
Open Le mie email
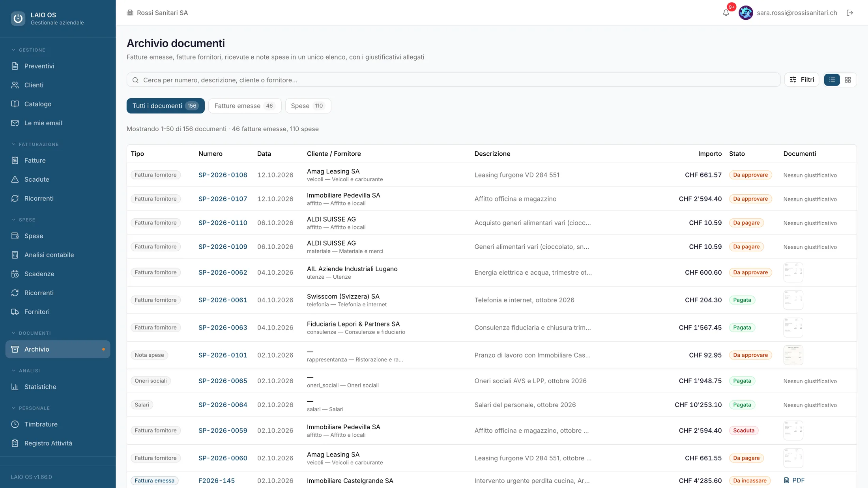[x=58, y=123]
